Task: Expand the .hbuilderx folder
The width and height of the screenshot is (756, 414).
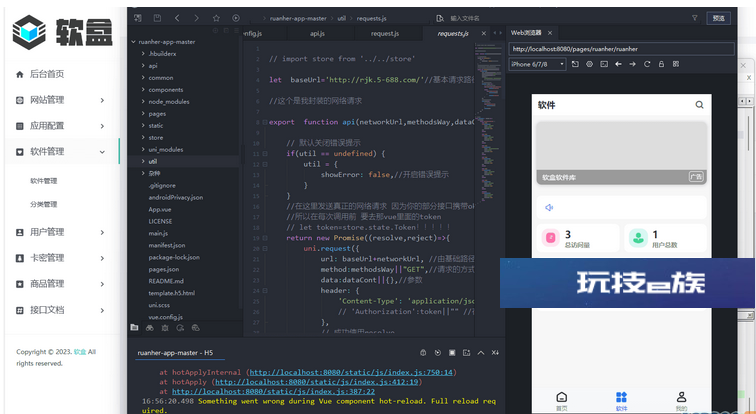Action: pos(144,54)
